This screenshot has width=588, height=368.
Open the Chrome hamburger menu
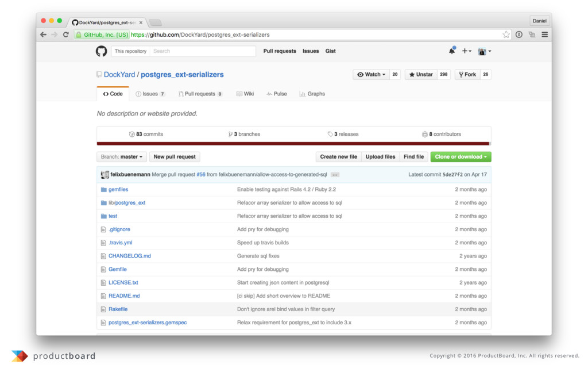click(544, 34)
